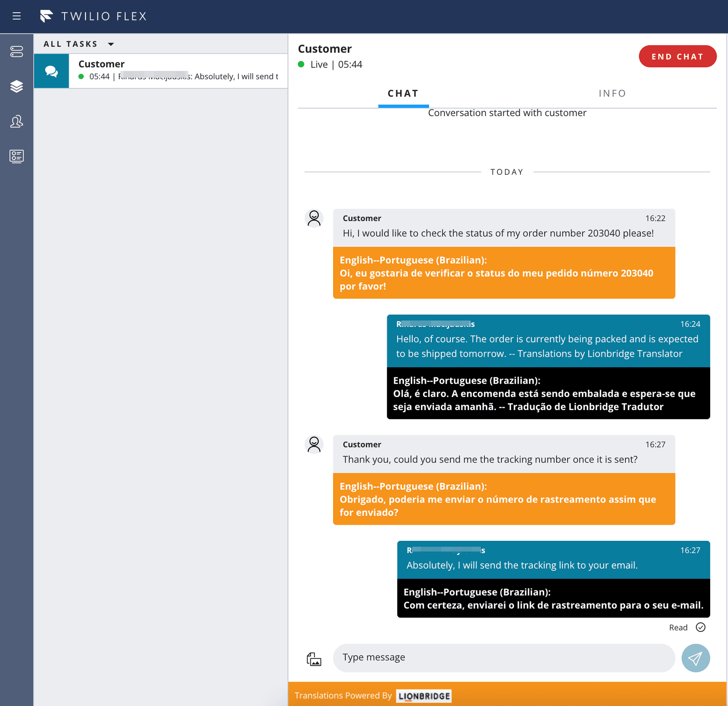Screen dimensions: 728x706
Task: Click the END CHAT button
Action: 677,56
